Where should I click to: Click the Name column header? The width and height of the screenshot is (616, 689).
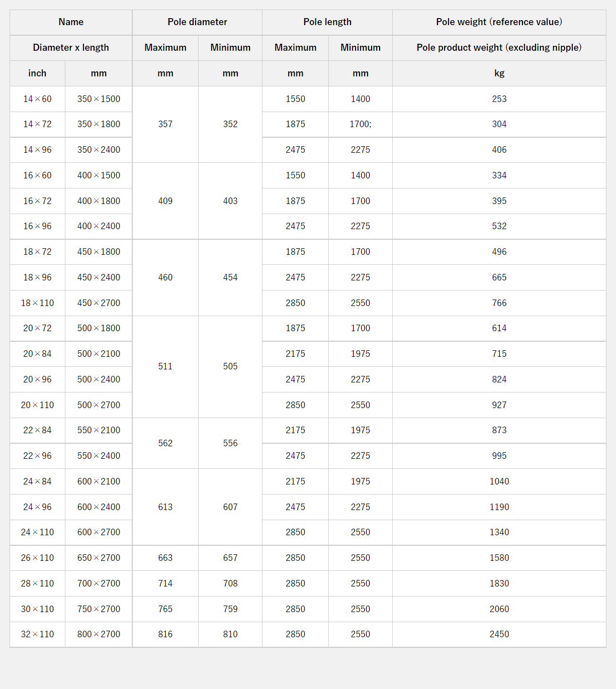tap(71, 22)
